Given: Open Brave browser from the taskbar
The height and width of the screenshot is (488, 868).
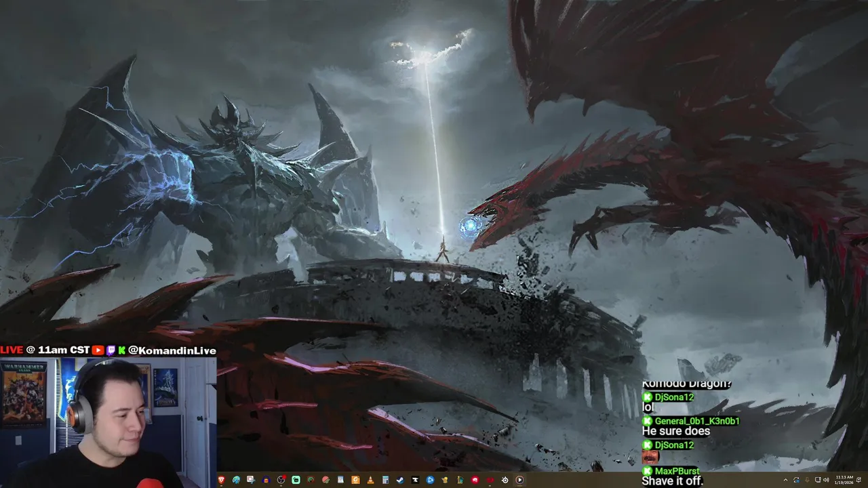Looking at the screenshot, I should 221,480.
